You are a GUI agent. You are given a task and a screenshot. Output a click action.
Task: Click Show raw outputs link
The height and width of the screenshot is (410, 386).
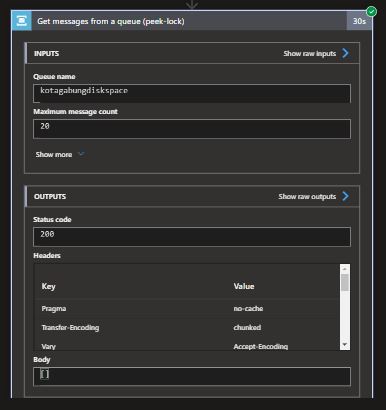(x=307, y=196)
